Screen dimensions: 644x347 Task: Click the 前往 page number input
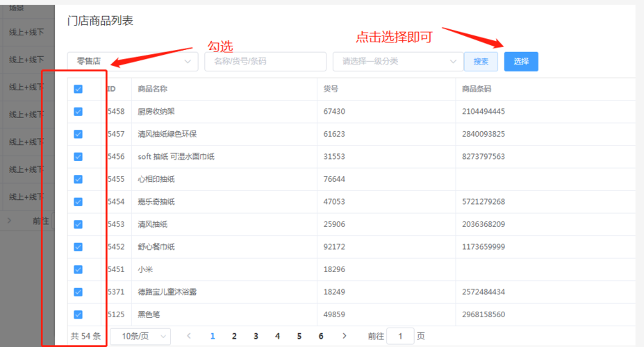pos(400,337)
